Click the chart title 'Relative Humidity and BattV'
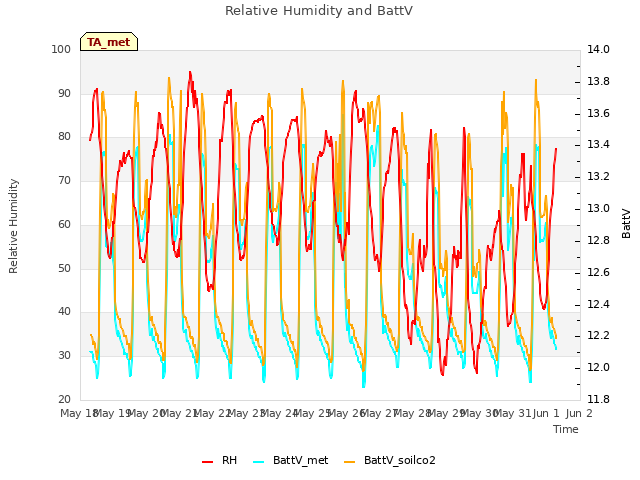Screen dimensions: 640x480 pyautogui.click(x=319, y=11)
